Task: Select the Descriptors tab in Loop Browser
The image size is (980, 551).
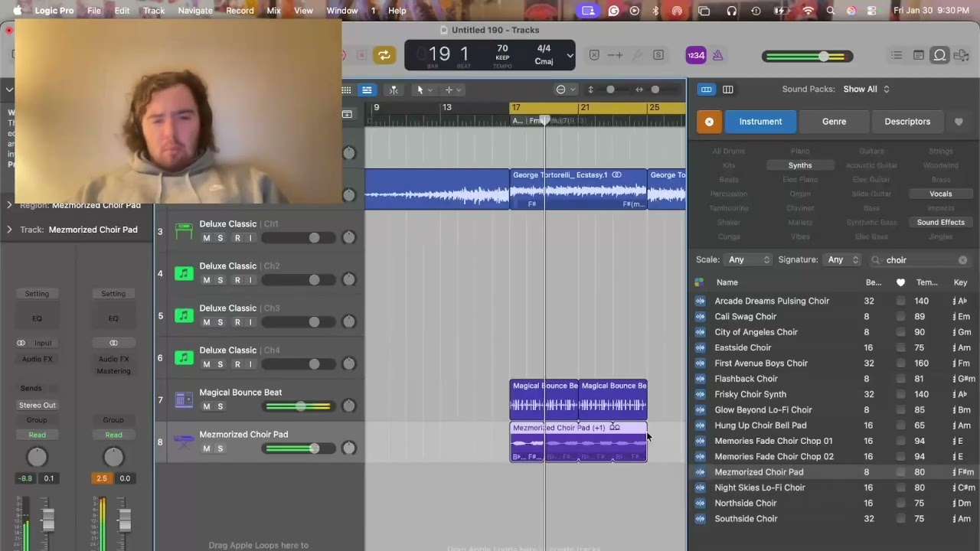Action: coord(907,122)
